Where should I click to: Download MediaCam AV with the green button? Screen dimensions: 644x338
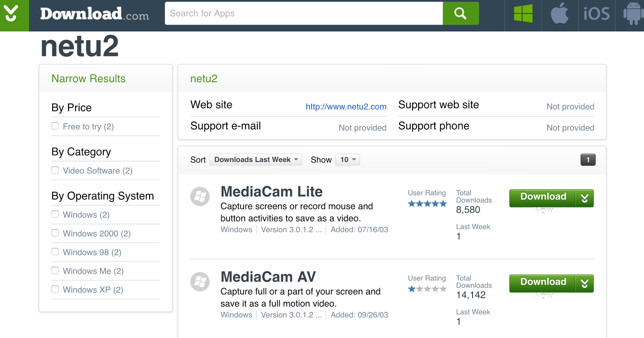point(543,284)
